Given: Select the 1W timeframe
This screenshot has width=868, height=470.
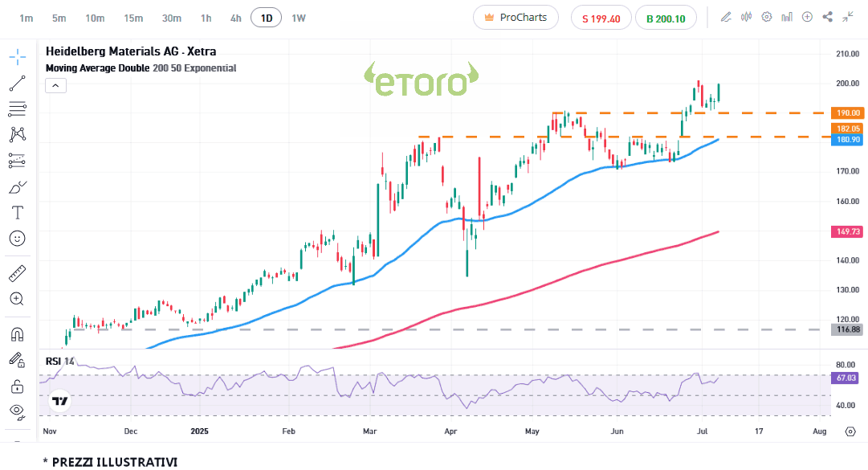Looking at the screenshot, I should [298, 18].
